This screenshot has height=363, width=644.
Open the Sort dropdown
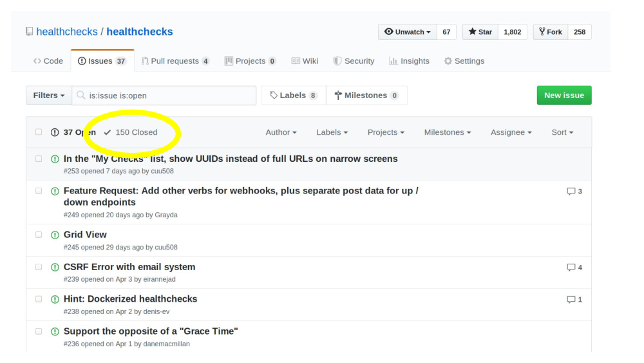click(x=562, y=132)
